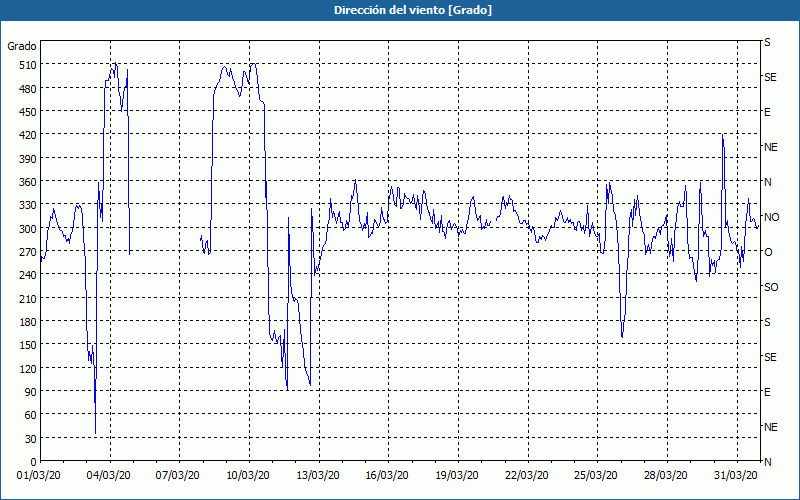Select the 04/03/20 date label
Viewport: 800px width, 500px height.
point(108,476)
